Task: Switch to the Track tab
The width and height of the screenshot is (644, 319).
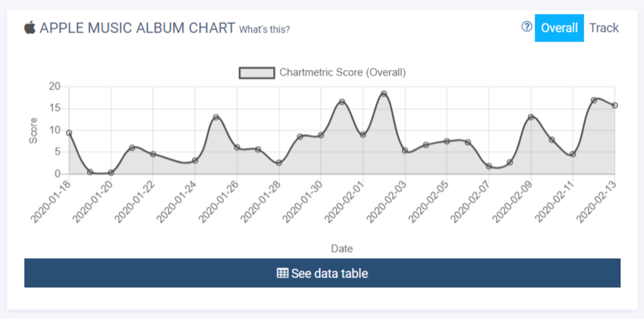Action: [604, 28]
